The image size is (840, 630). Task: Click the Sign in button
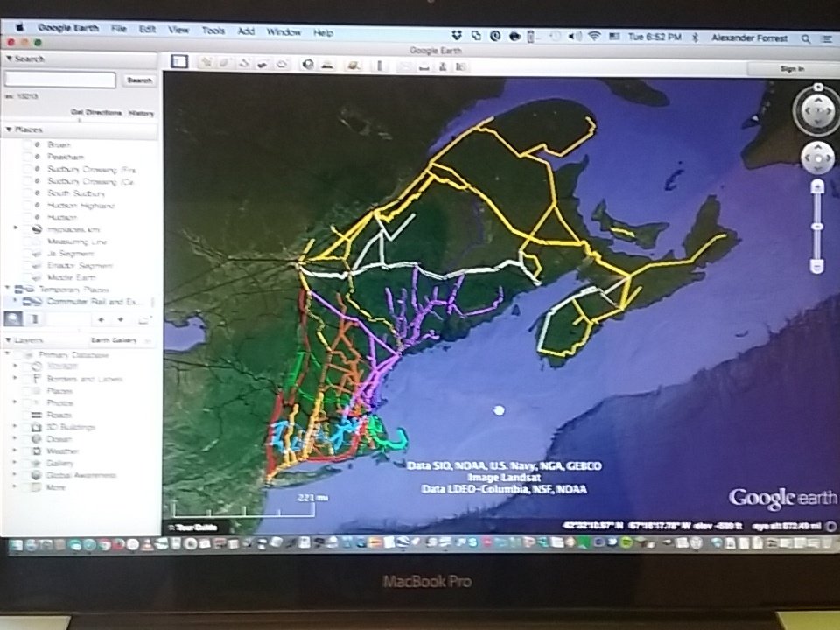[793, 69]
